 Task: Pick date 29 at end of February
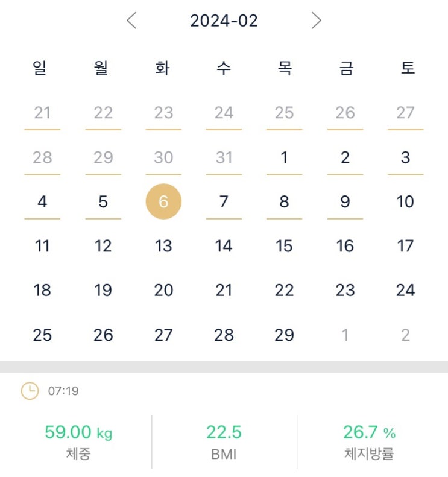(x=284, y=335)
